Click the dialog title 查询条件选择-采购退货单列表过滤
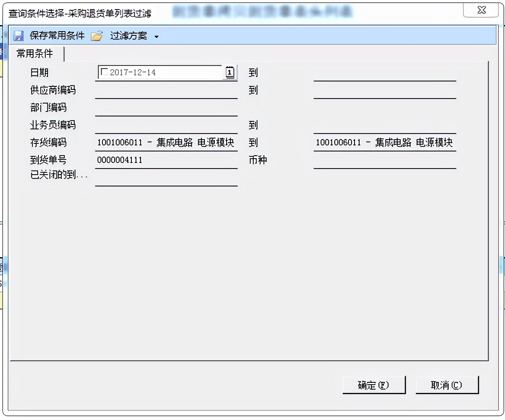Screen dimensions: 505x420 (80, 13)
